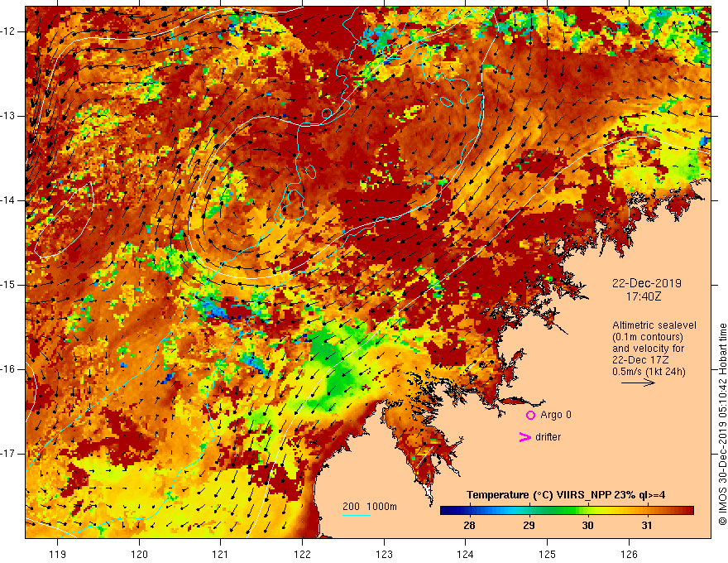Screen dimensions: 728x563
Task: Click longitude axis label 122
Action: pyautogui.click(x=302, y=554)
